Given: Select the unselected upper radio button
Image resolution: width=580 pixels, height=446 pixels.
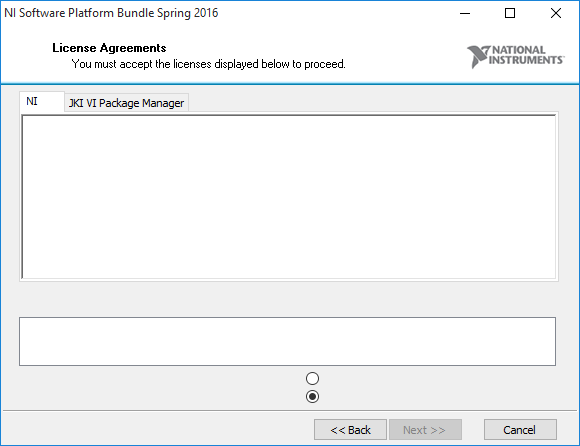Looking at the screenshot, I should 313,378.
